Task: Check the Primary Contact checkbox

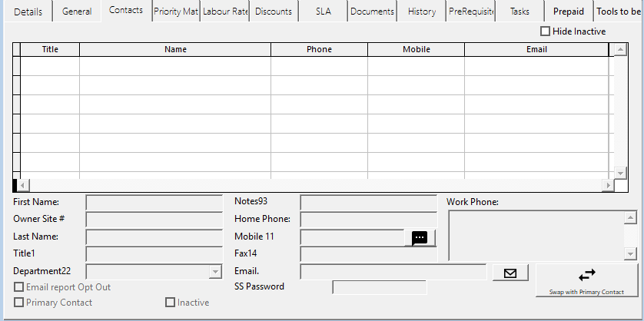Action: [x=19, y=303]
